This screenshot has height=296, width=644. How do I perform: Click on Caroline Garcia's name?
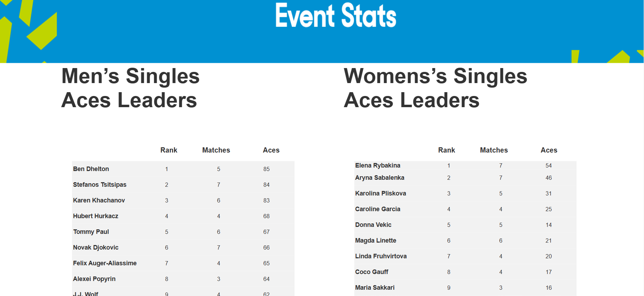[378, 209]
